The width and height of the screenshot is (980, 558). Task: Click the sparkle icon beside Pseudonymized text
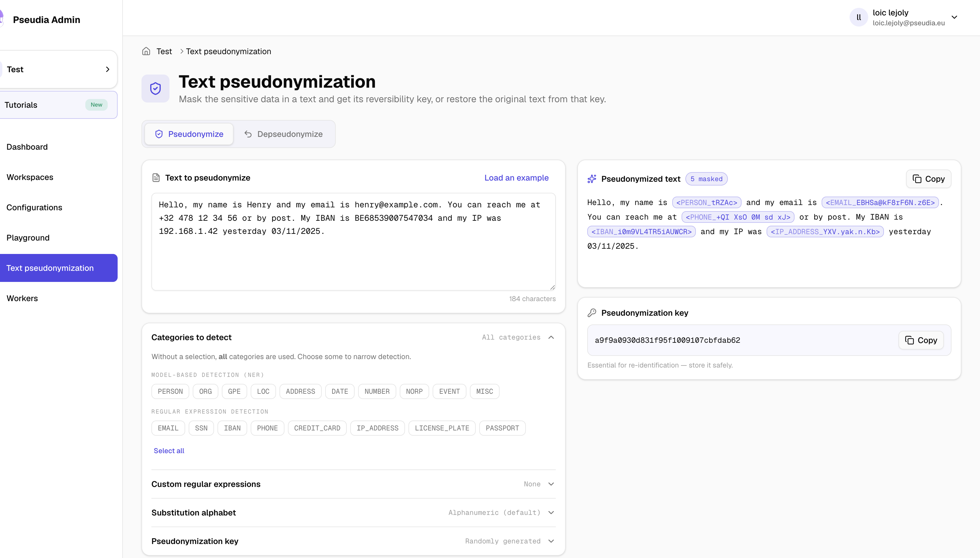592,179
